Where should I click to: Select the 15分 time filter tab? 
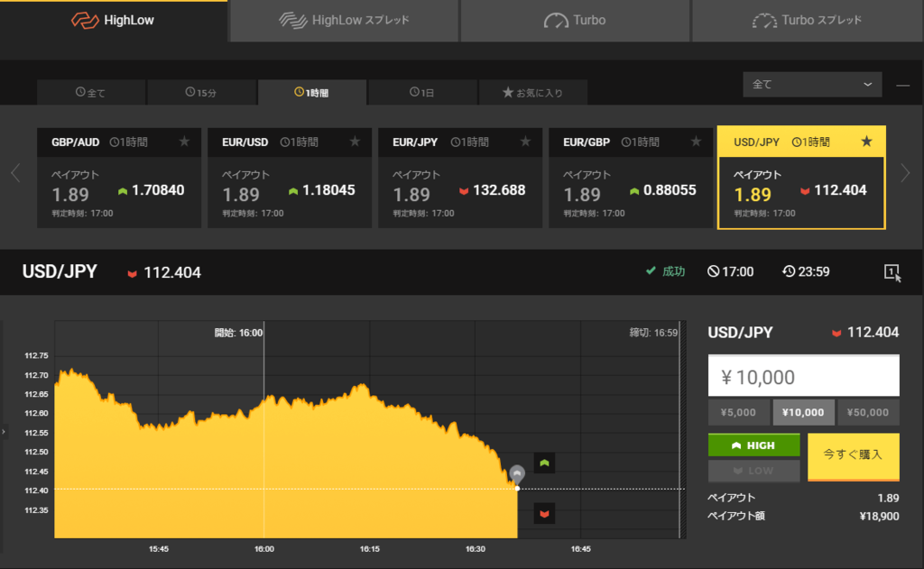click(x=201, y=93)
